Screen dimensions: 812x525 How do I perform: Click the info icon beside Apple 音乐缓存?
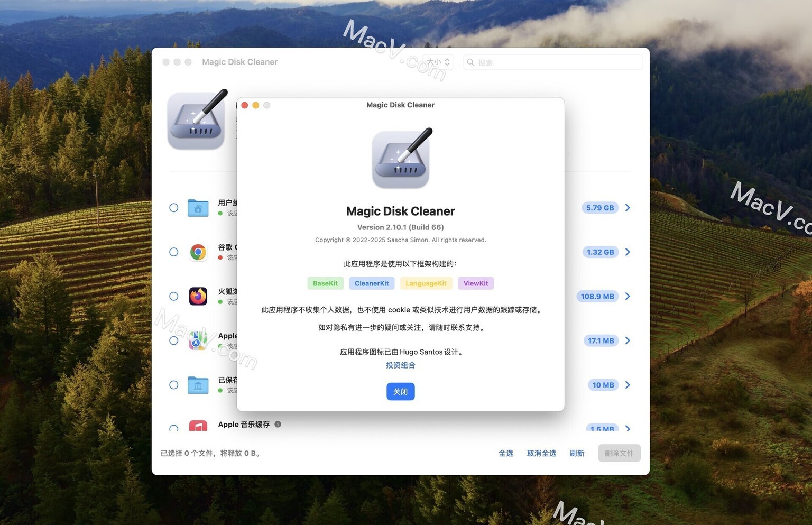point(278,424)
